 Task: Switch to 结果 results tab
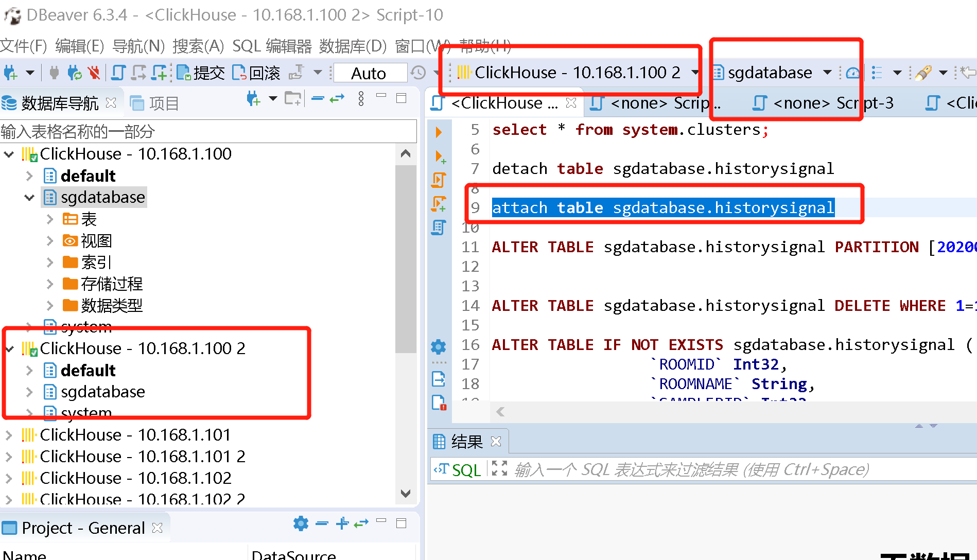(458, 442)
